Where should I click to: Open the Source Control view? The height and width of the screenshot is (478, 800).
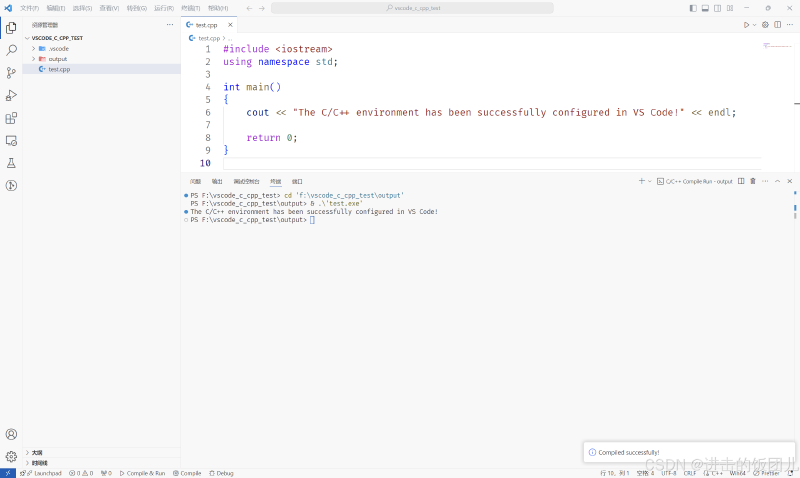(11, 73)
